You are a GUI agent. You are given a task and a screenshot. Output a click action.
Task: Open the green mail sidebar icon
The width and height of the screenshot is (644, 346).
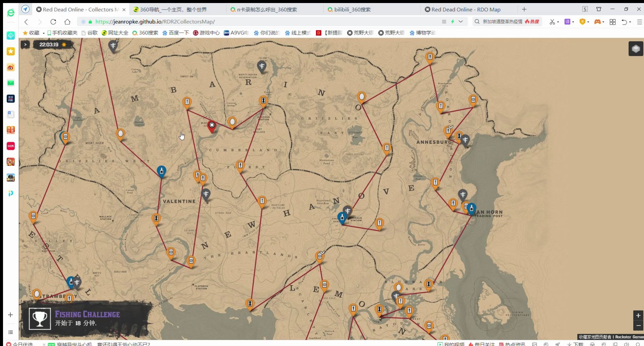point(11,83)
